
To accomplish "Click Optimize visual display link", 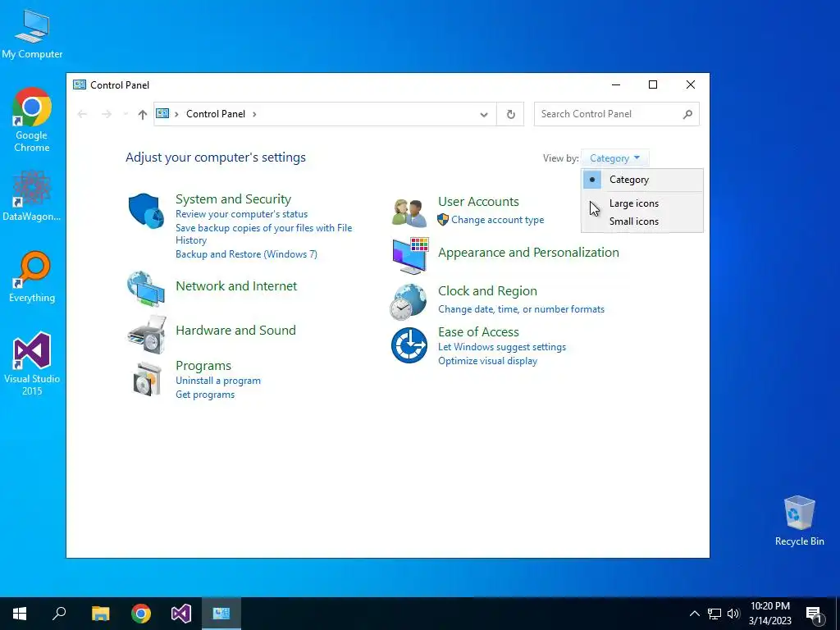I will click(487, 361).
